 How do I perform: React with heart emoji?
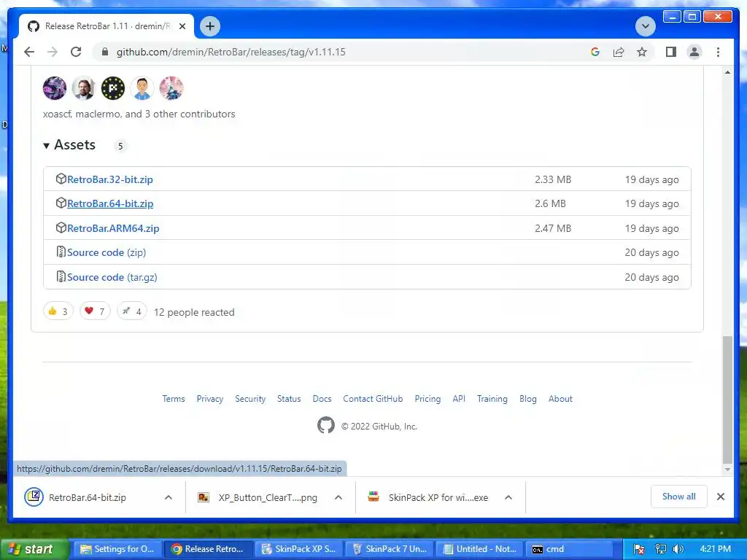click(x=95, y=311)
